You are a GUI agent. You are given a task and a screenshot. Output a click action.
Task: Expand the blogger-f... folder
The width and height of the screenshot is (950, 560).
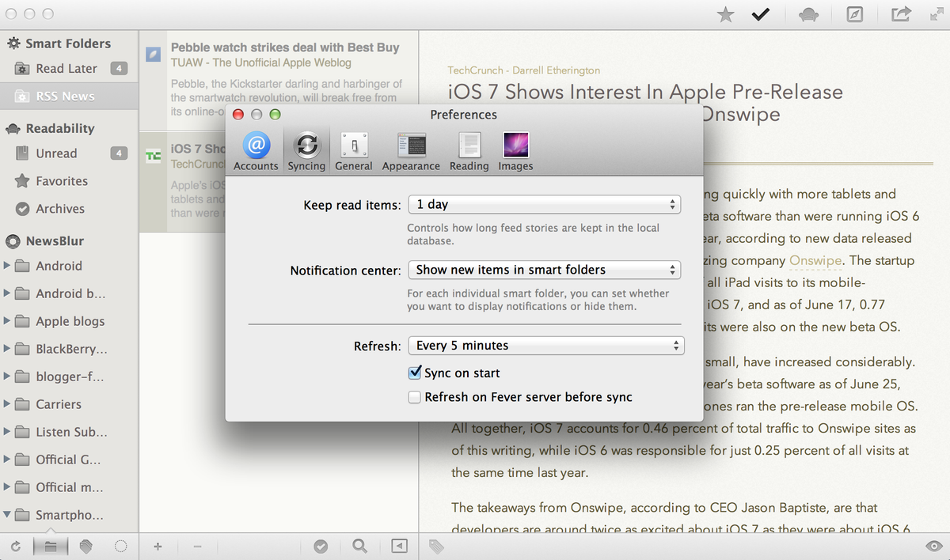pos(7,376)
